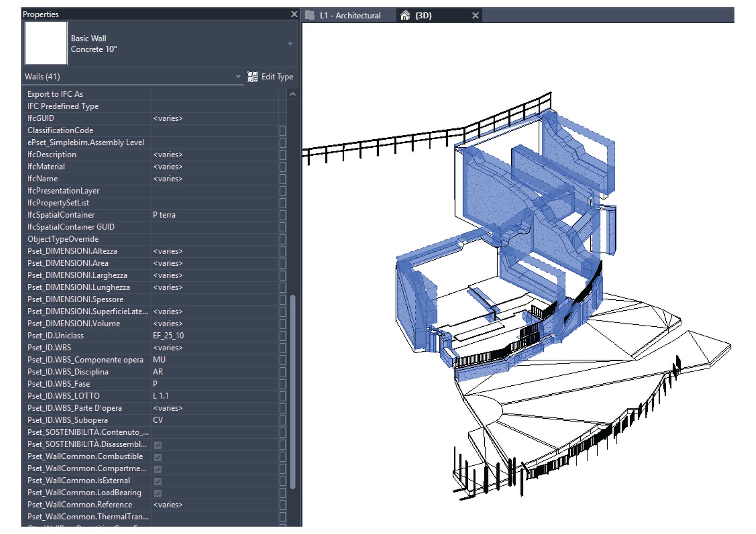Toggle Pset_WallCommon.IsExternal checkbox

[x=158, y=481]
